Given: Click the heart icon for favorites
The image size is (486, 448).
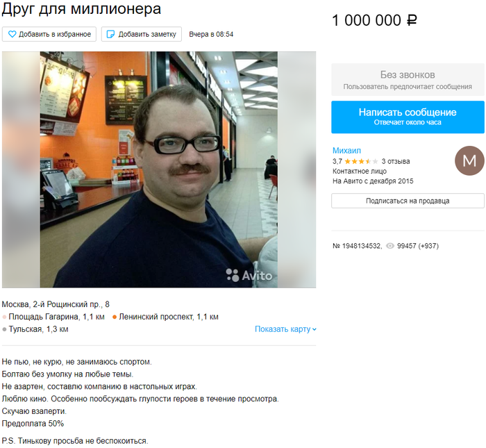Looking at the screenshot, I should (12, 34).
